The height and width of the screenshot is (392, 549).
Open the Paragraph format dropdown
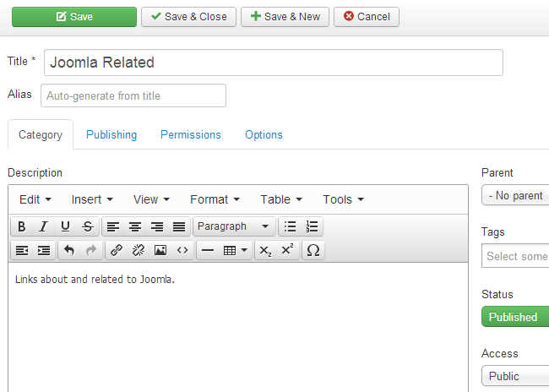point(234,226)
